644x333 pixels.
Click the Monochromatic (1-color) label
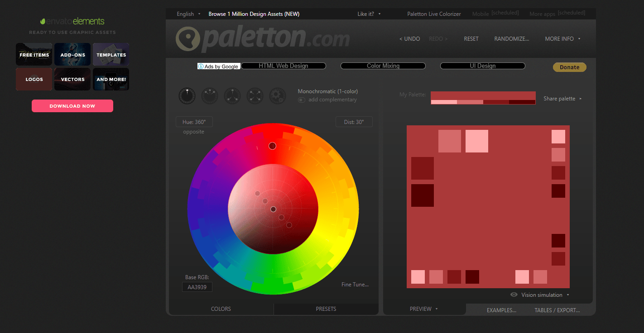328,91
